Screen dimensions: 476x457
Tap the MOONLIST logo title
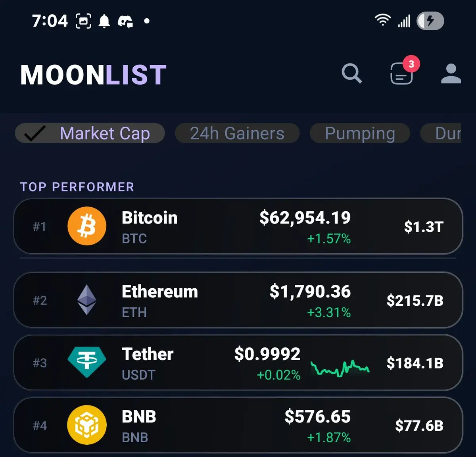pos(93,75)
